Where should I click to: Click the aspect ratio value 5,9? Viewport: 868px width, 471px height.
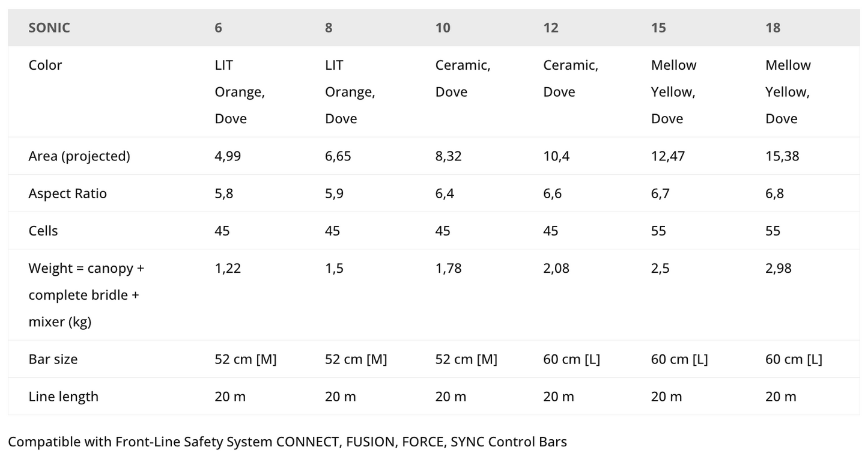tap(334, 193)
